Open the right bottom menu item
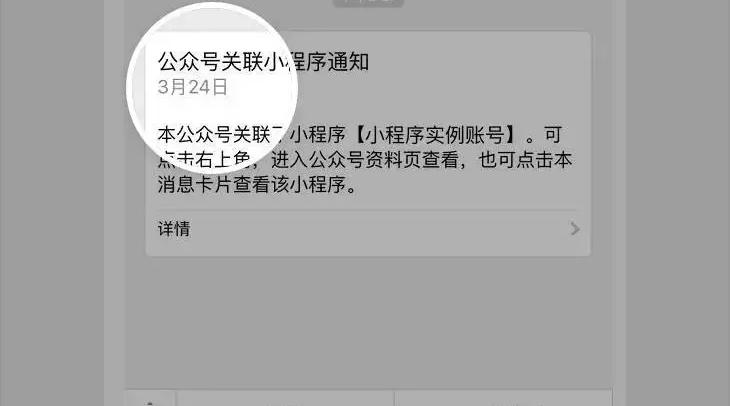The width and height of the screenshot is (730, 406). [504, 399]
